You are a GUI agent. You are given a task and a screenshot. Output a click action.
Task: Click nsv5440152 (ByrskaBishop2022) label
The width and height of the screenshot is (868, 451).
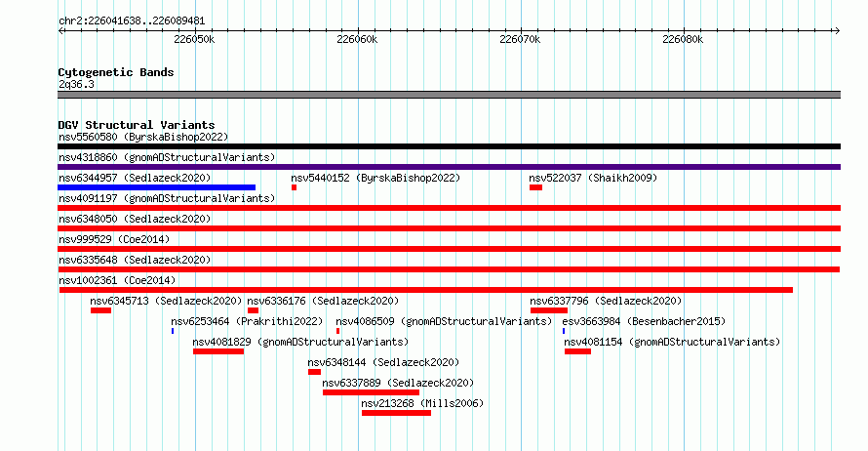(x=375, y=178)
